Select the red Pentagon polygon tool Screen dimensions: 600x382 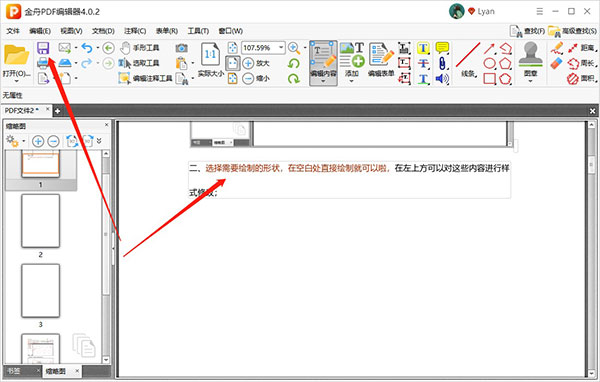tap(505, 63)
